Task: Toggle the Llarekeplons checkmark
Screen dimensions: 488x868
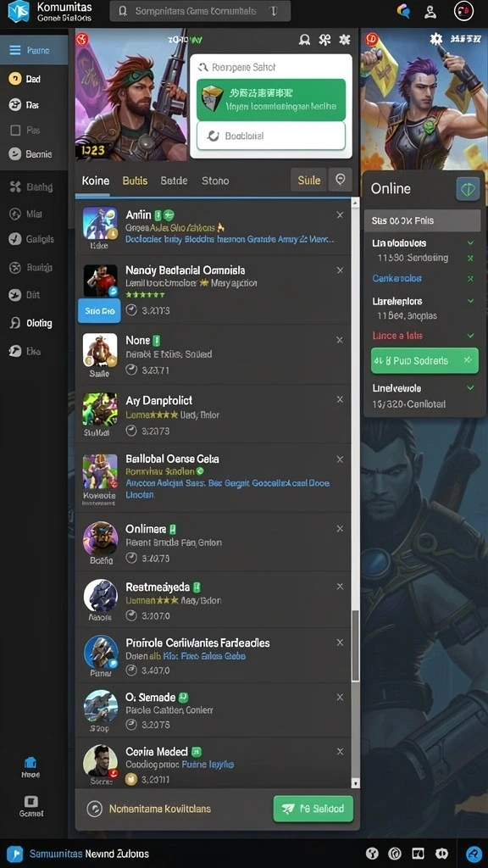Action: click(x=471, y=301)
